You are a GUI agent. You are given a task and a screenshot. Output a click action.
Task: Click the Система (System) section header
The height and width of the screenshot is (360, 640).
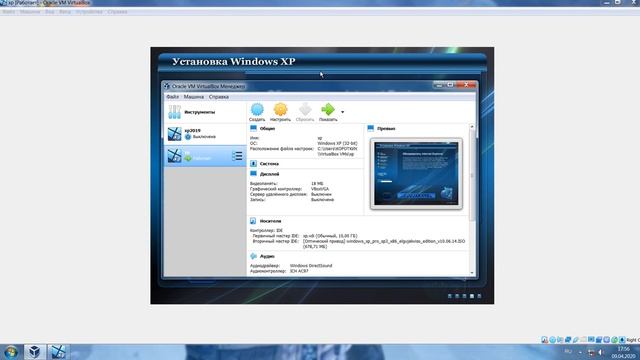pyautogui.click(x=269, y=164)
